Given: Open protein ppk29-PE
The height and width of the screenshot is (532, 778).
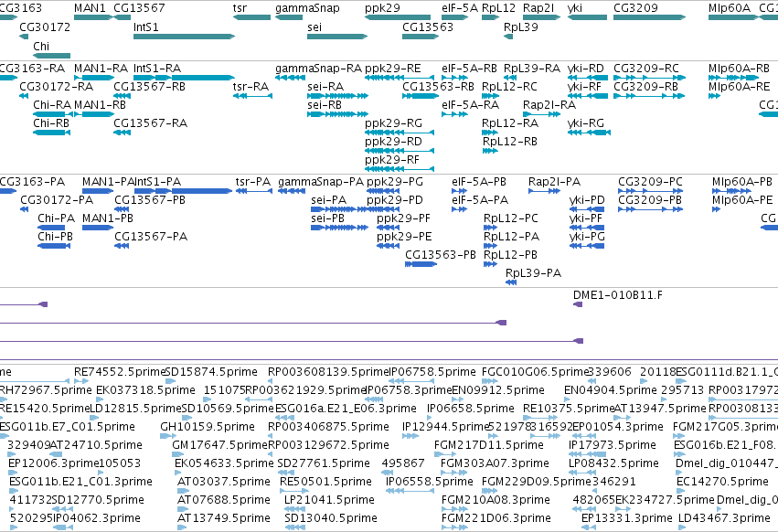Looking at the screenshot, I should tap(404, 237).
